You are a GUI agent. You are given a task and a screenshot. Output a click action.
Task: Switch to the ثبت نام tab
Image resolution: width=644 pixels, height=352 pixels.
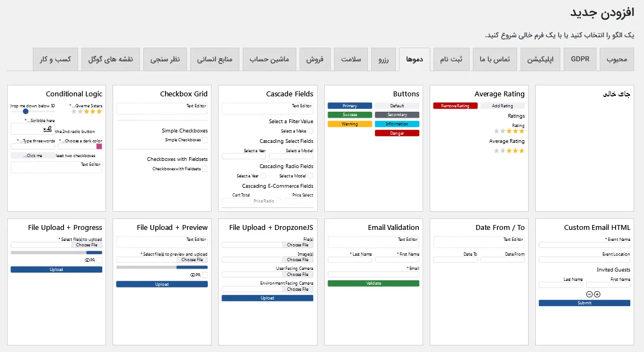pyautogui.click(x=451, y=59)
